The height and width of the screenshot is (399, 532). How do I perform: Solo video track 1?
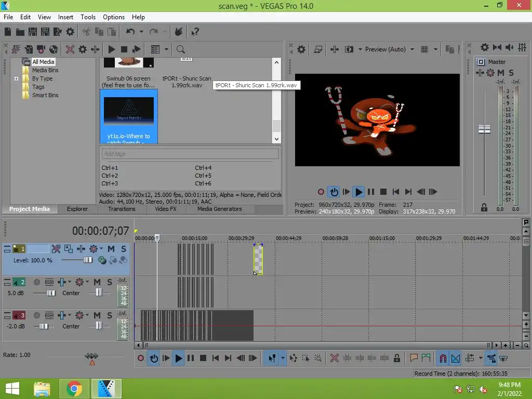(124, 249)
